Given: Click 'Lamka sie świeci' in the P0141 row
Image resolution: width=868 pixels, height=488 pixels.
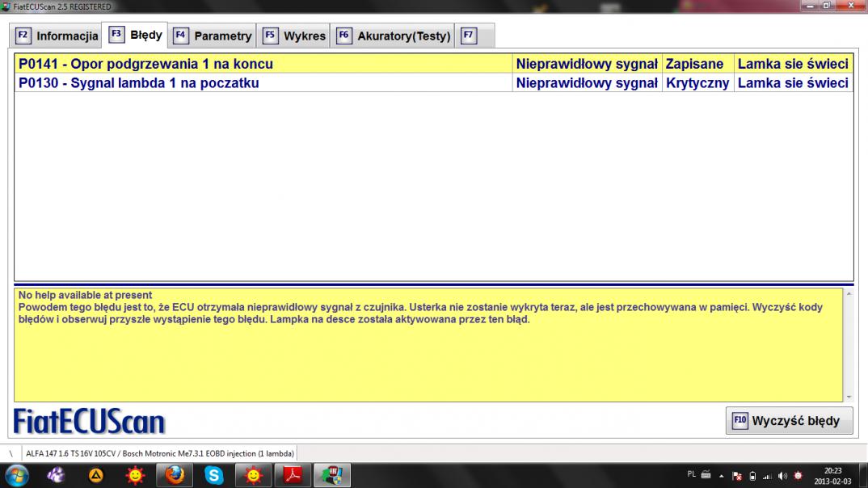Looking at the screenshot, I should pyautogui.click(x=794, y=64).
